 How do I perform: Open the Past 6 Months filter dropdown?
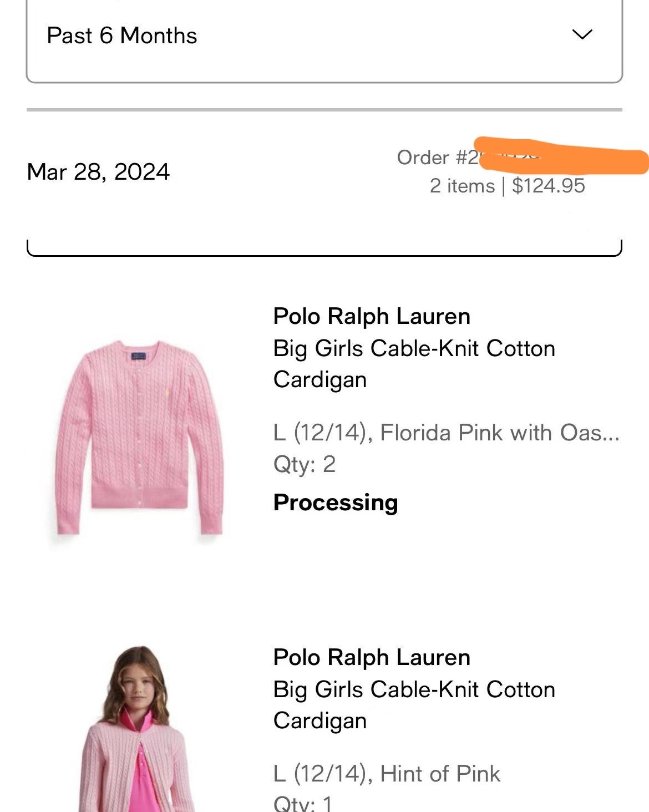pyautogui.click(x=324, y=37)
